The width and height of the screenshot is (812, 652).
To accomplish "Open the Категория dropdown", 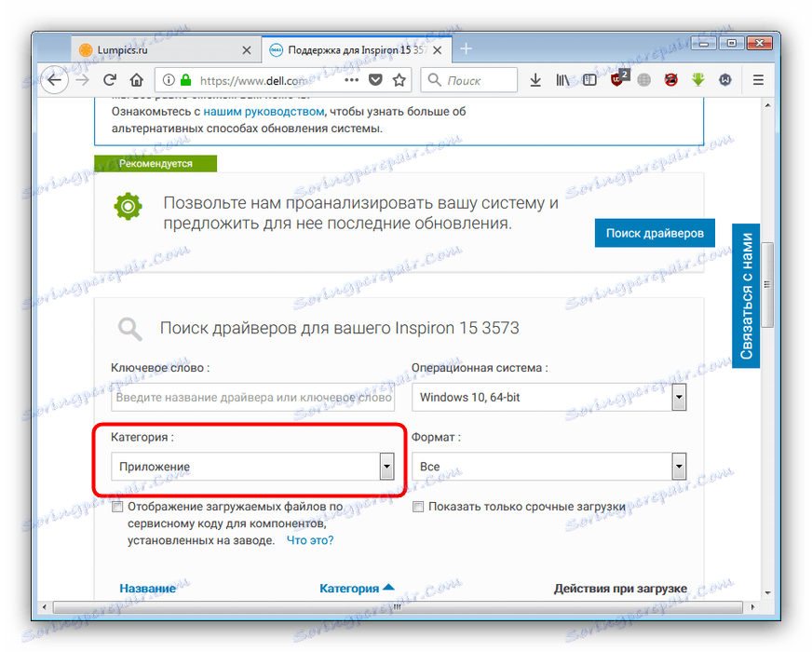I will tap(252, 467).
